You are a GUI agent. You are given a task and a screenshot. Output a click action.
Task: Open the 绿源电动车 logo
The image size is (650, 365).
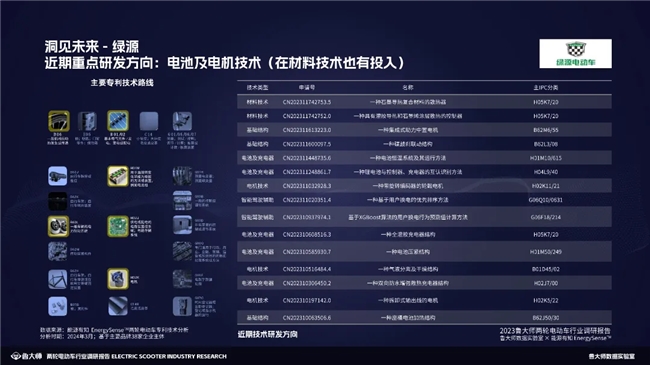[x=575, y=54]
